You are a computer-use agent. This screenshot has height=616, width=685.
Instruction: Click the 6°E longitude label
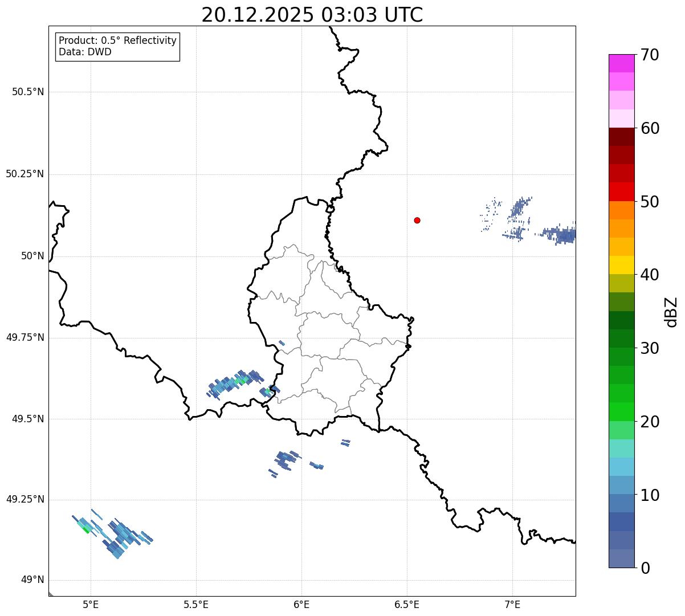click(x=301, y=604)
